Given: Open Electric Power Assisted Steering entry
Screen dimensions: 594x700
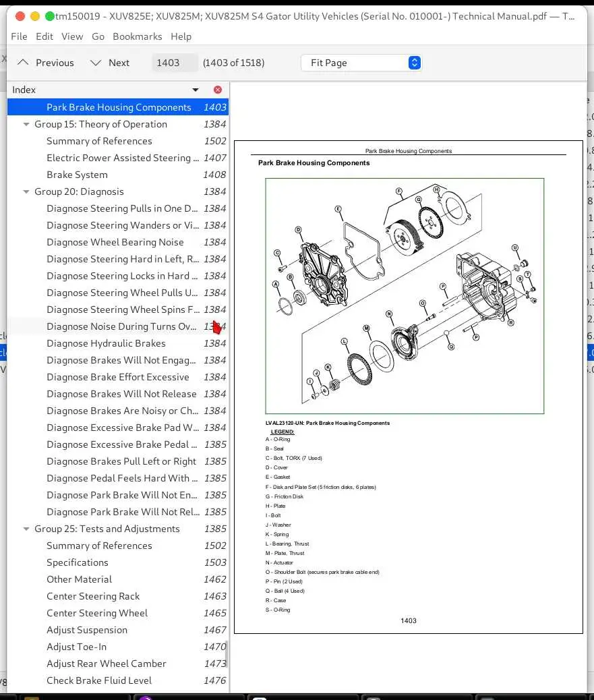Looking at the screenshot, I should click(x=118, y=158).
